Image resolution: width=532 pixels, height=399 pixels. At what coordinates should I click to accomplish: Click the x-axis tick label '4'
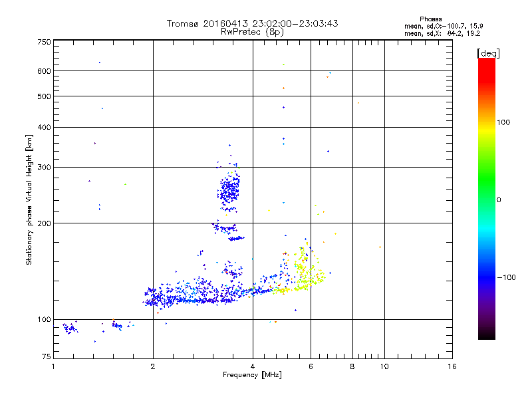point(253,366)
